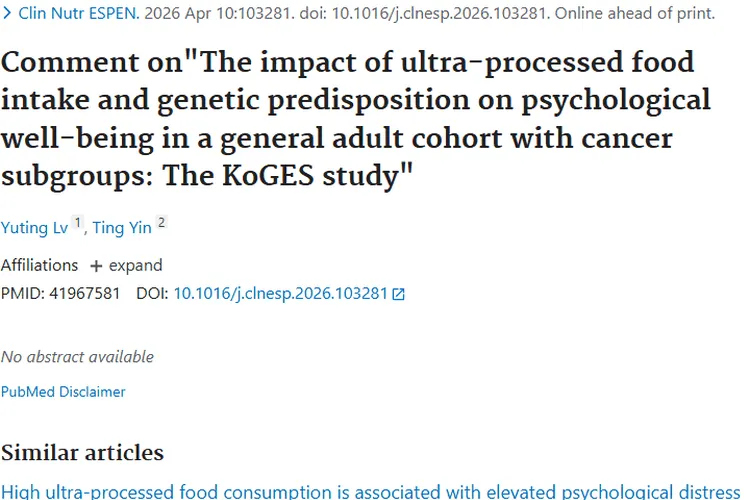Open the "High ultra-processed food consumption" similar article
This screenshot has height=500, width=750.
tap(370, 491)
